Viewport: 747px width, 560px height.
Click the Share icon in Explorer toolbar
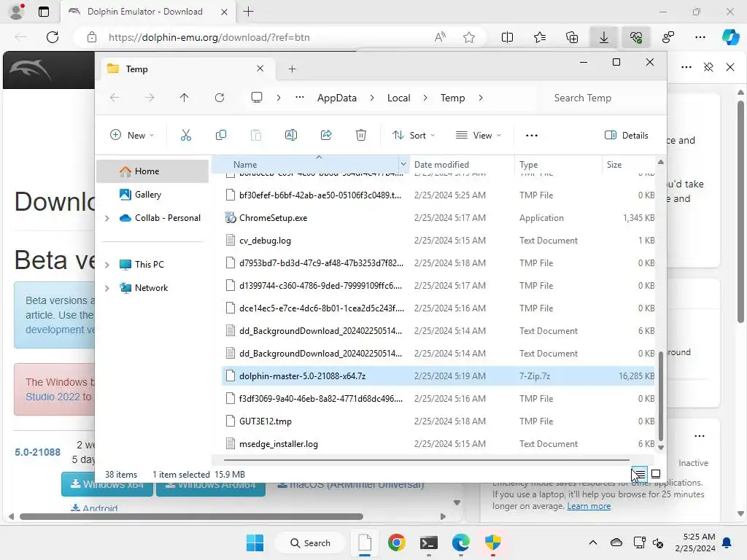pyautogui.click(x=326, y=135)
